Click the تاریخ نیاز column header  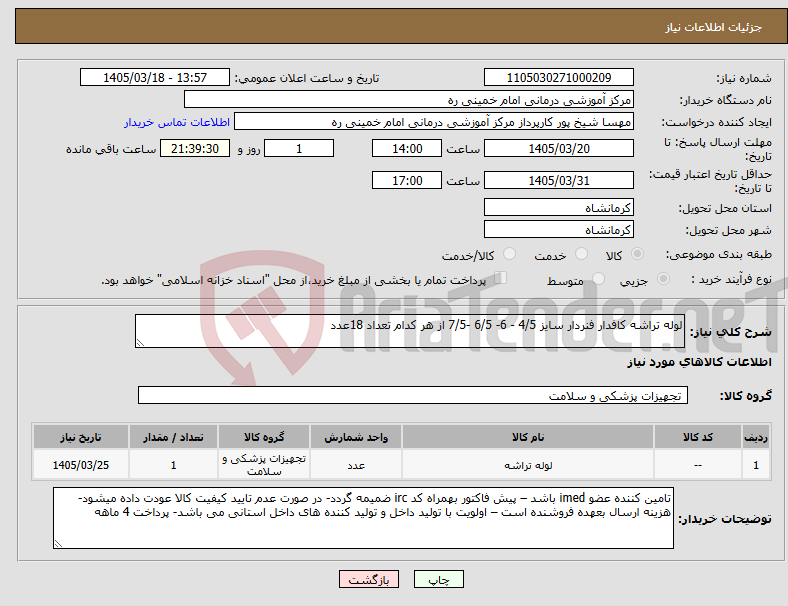tap(81, 437)
